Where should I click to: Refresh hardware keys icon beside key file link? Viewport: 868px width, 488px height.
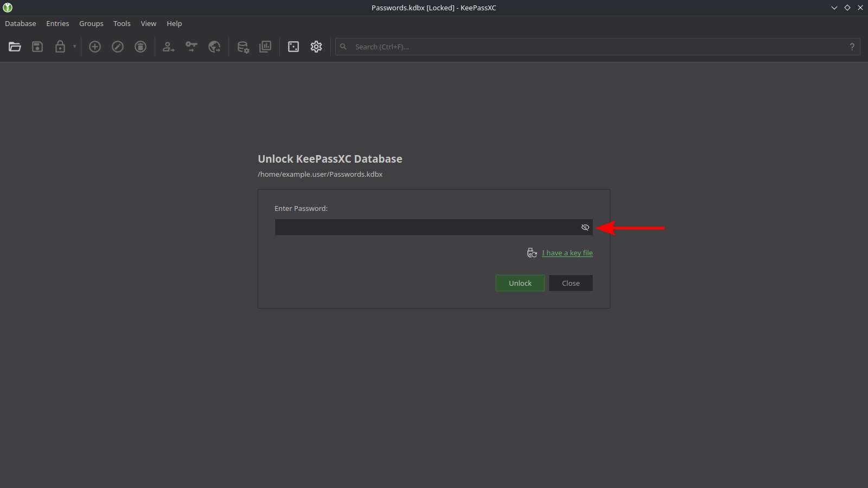click(x=532, y=253)
